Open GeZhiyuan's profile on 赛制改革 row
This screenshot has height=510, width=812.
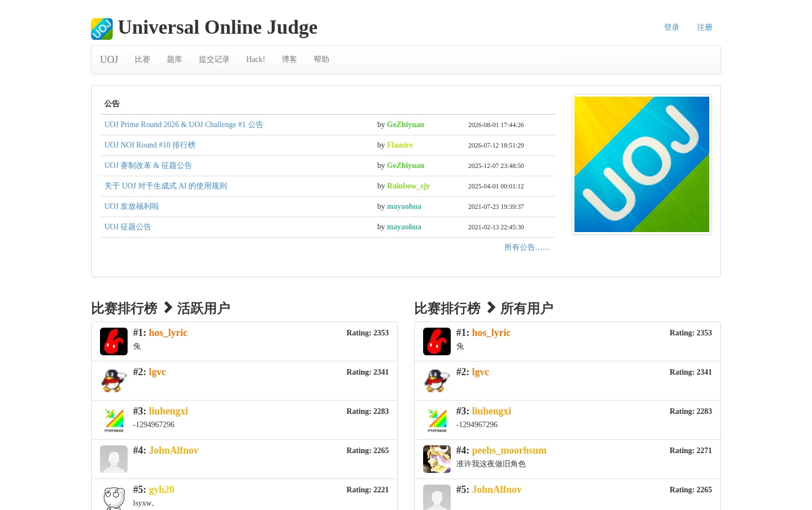[x=405, y=165]
